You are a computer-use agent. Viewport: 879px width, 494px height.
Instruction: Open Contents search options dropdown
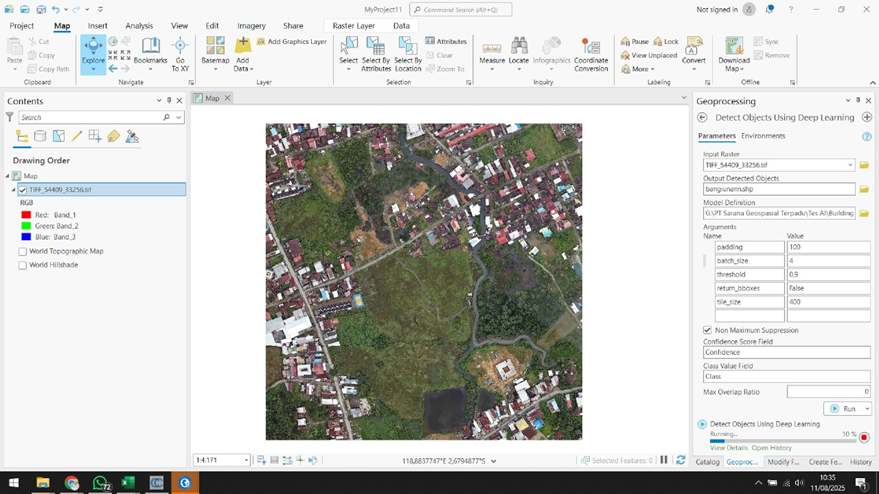point(178,117)
